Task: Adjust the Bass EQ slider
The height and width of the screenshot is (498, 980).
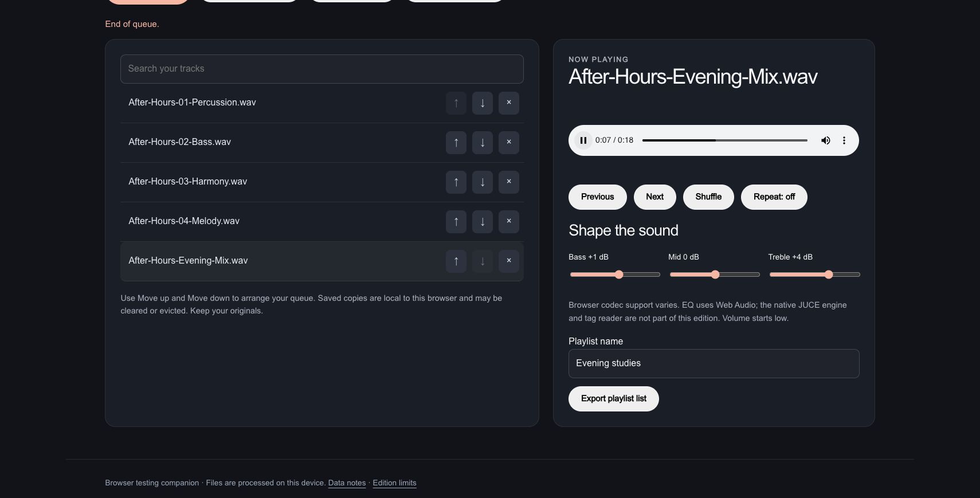Action: point(616,275)
